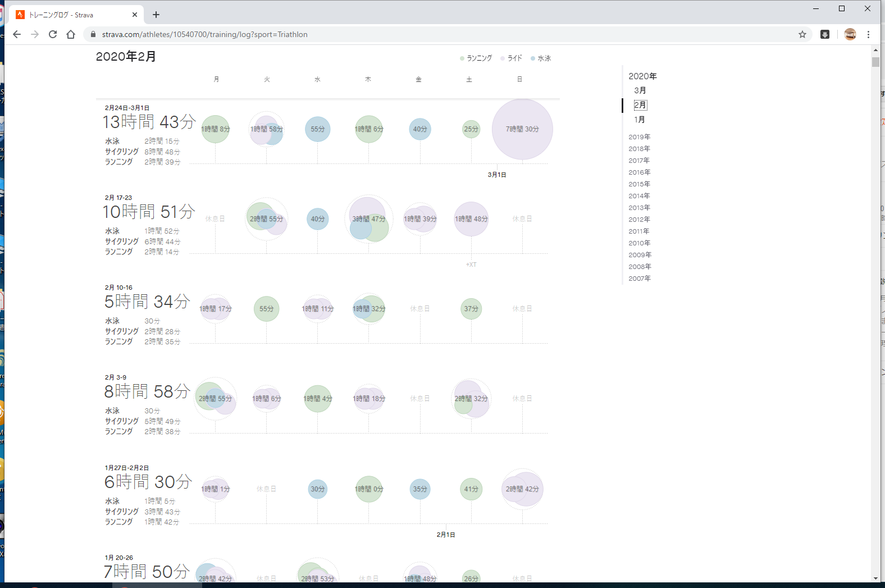Click the 10時間 51分 weekly total

[x=149, y=212]
